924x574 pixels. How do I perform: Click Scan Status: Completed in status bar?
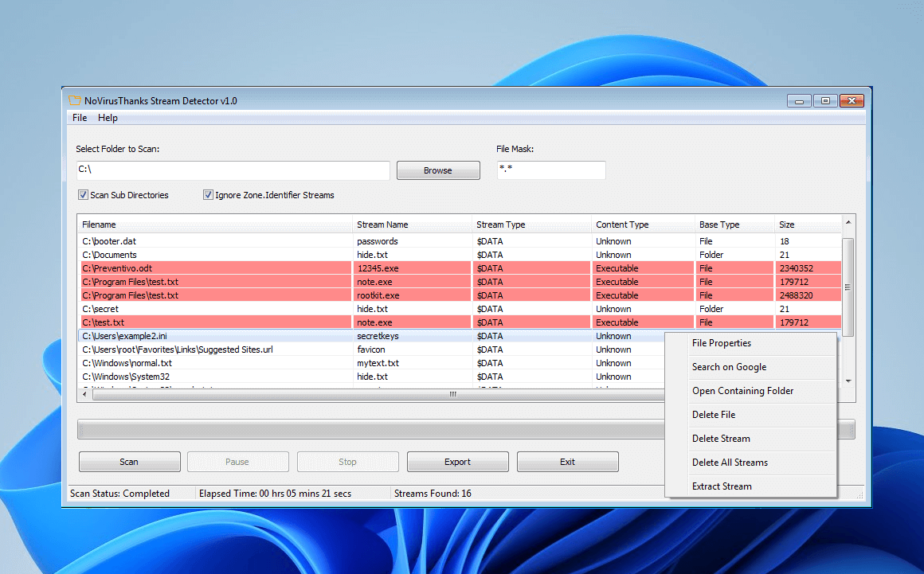pyautogui.click(x=119, y=494)
